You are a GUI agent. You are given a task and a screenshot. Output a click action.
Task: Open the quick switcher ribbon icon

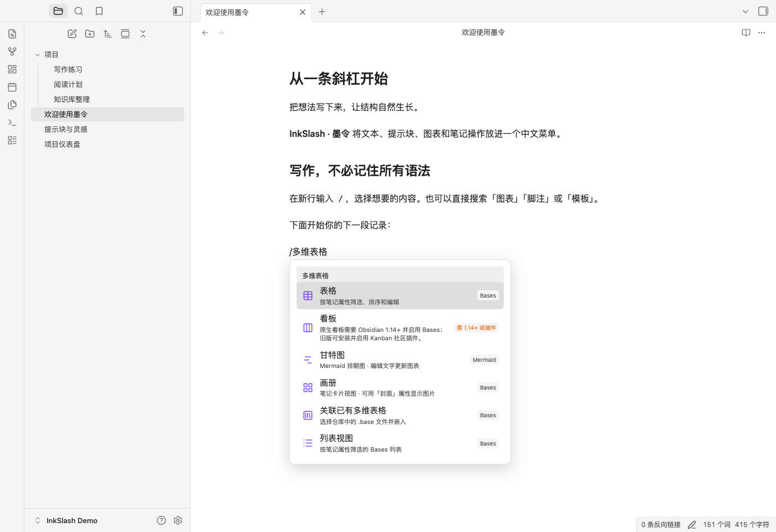12,34
